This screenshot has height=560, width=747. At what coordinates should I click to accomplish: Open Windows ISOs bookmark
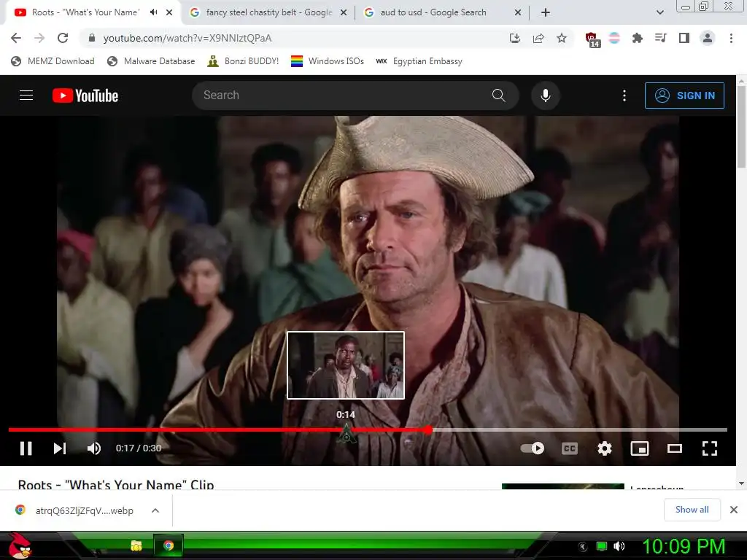coord(328,61)
